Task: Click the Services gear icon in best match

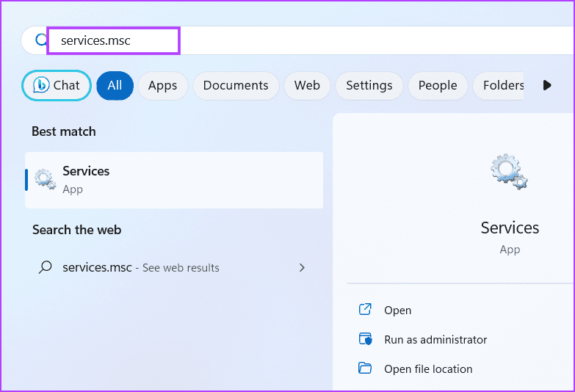Action: coord(45,179)
